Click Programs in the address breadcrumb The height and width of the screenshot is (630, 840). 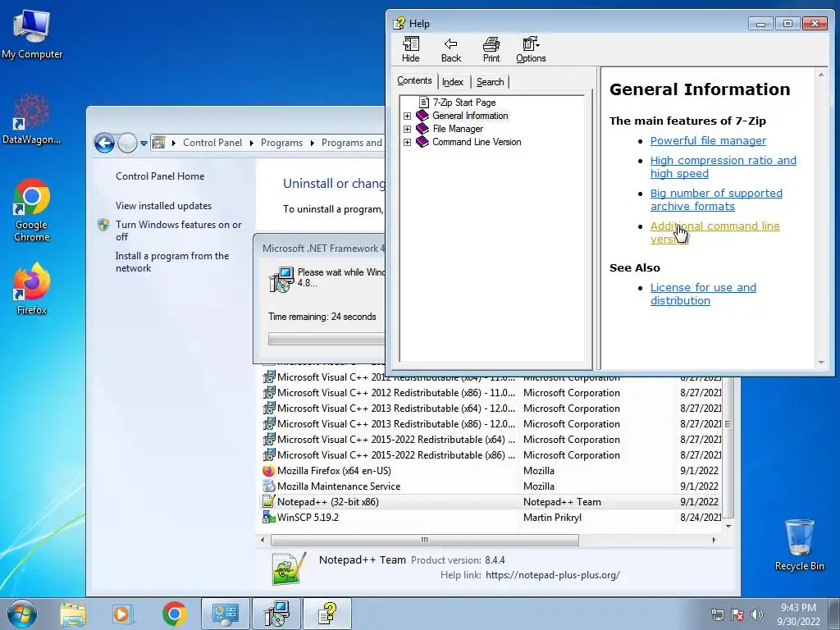point(282,143)
